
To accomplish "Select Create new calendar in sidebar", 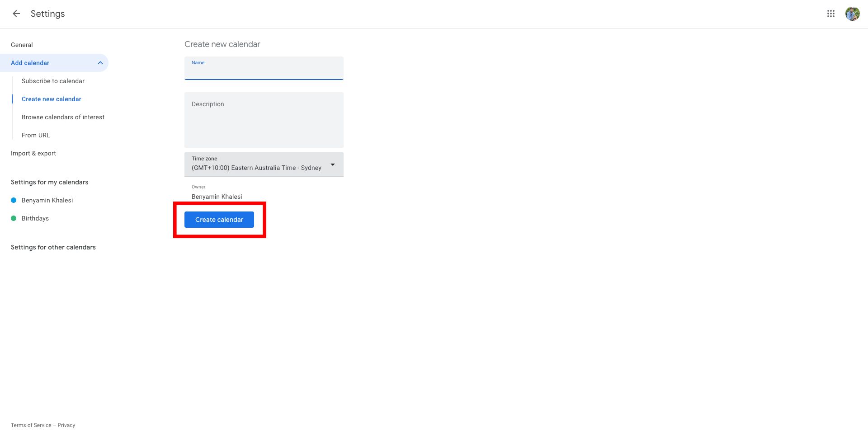I will pyautogui.click(x=52, y=99).
